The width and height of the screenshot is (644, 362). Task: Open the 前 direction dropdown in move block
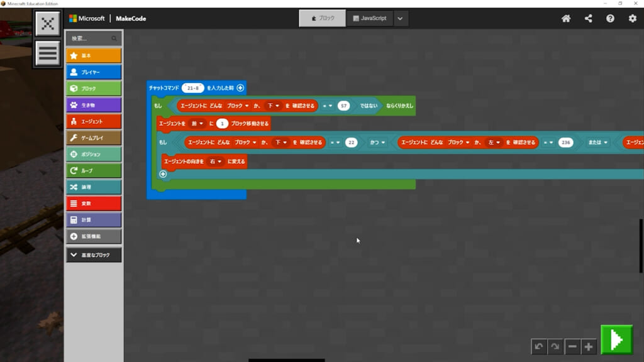tap(197, 123)
